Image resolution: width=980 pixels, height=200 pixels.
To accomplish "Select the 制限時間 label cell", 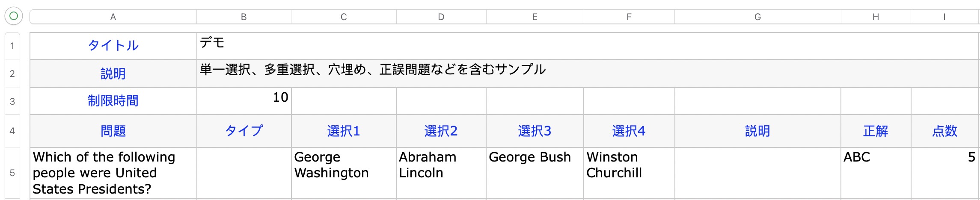I will click(x=113, y=101).
